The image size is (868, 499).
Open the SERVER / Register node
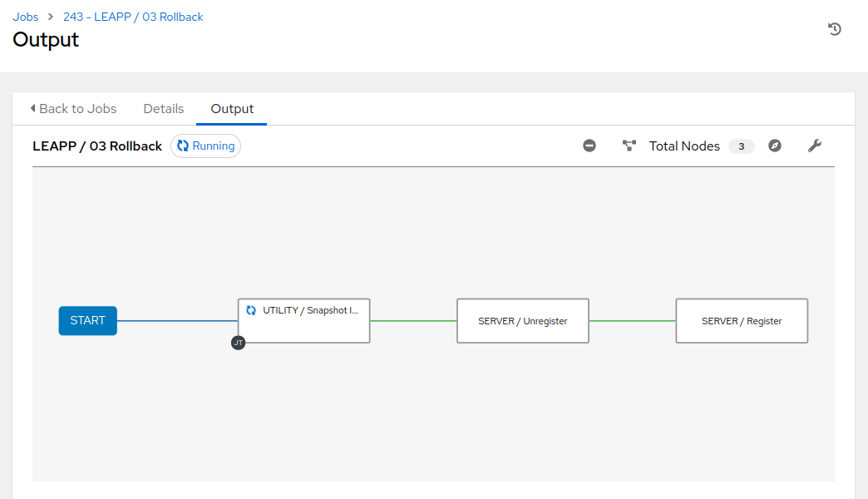point(742,321)
